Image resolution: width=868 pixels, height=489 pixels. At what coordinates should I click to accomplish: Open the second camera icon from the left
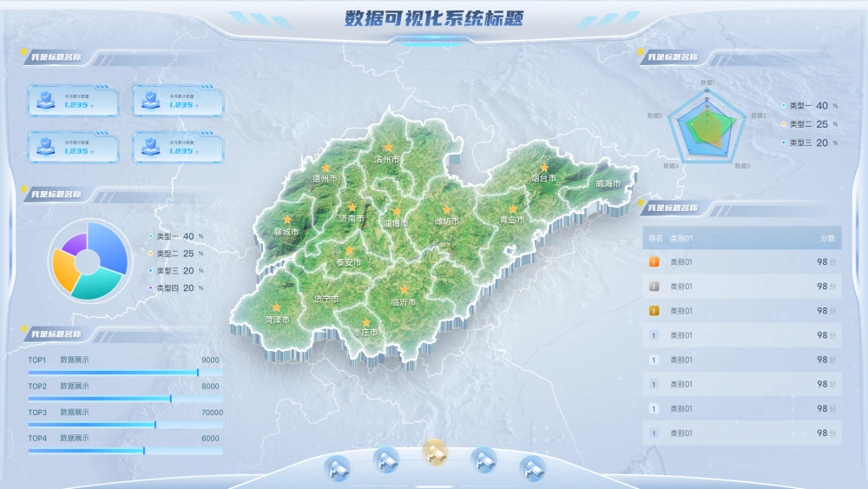pyautogui.click(x=385, y=459)
